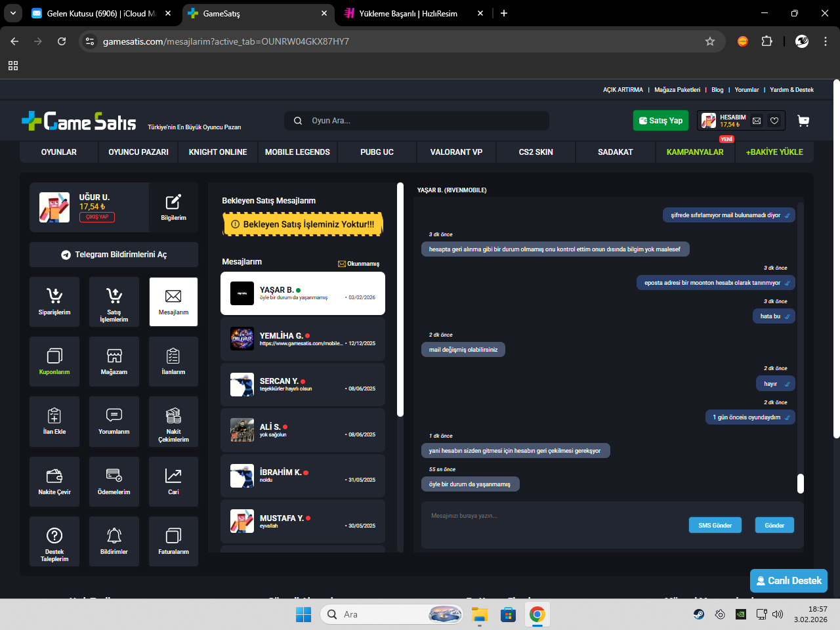
Task: Open the ALİ S. conversation
Action: [x=303, y=430]
